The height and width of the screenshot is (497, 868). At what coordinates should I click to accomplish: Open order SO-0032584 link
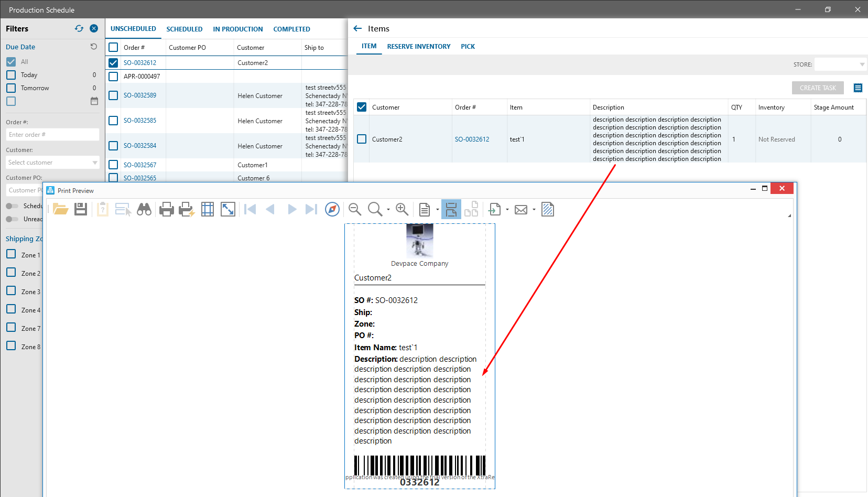click(140, 146)
